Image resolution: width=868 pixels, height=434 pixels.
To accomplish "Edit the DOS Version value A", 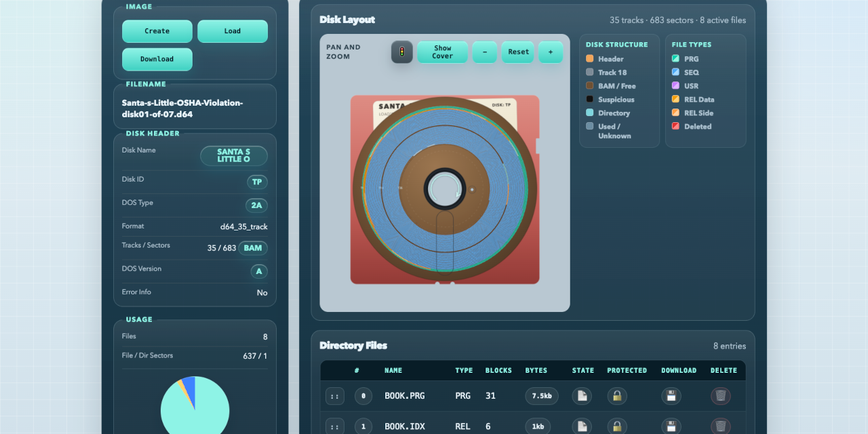I will [259, 271].
